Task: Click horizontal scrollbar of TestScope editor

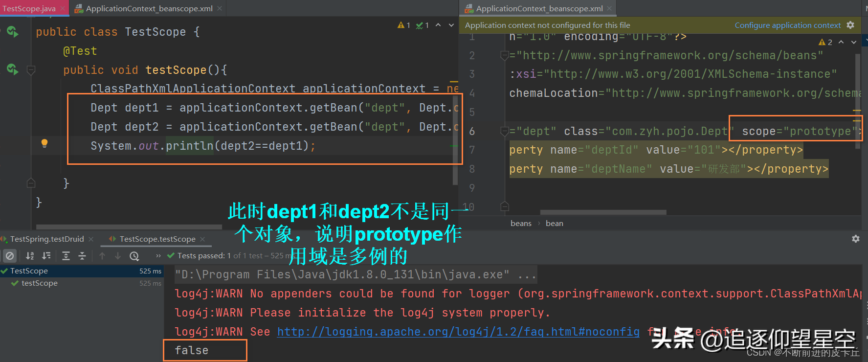Action: click(129, 227)
